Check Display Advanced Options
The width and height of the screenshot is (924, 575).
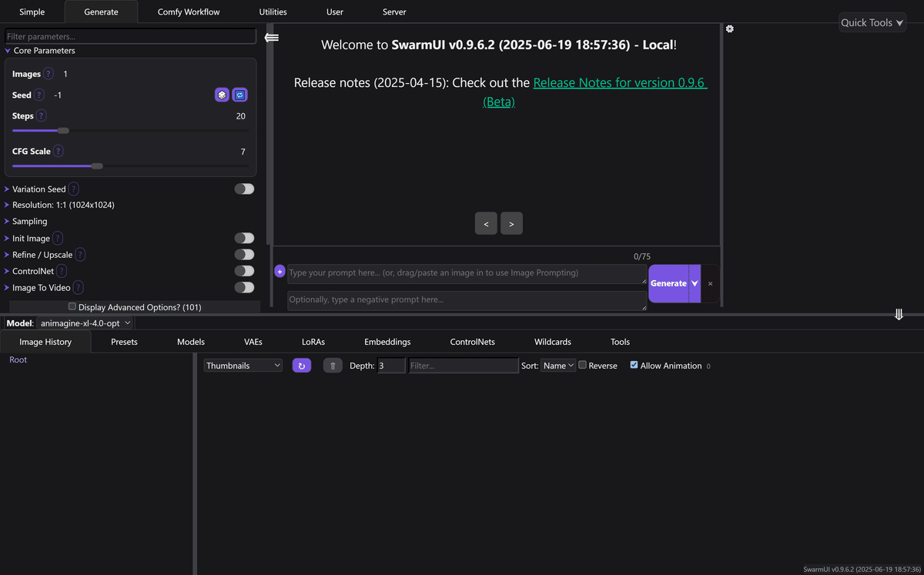pos(72,306)
